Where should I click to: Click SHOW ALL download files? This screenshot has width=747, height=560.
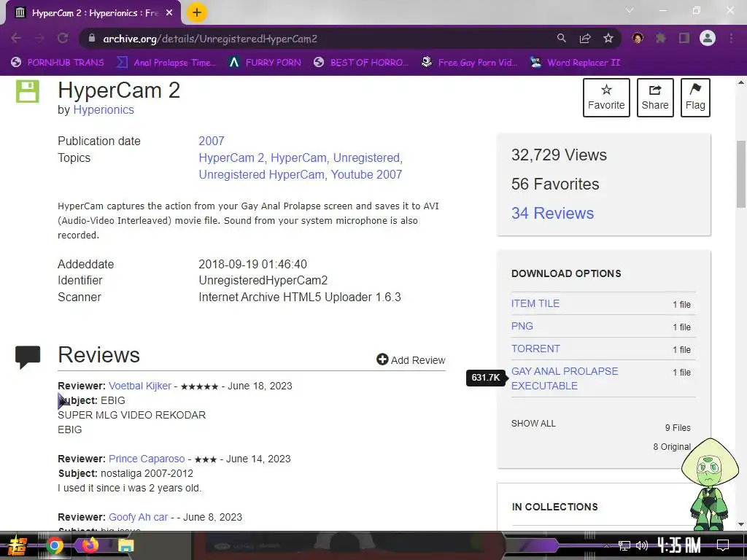(533, 424)
